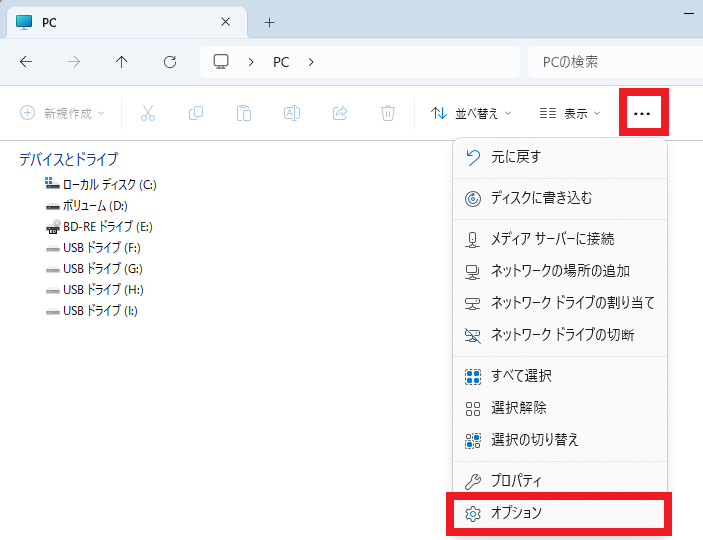
Task: Go up one folder level with up arrow
Action: click(122, 62)
